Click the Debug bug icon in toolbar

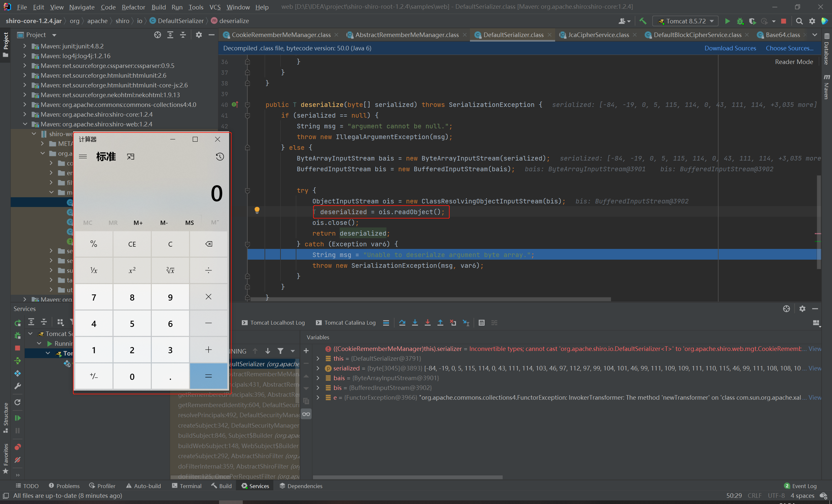[740, 21]
